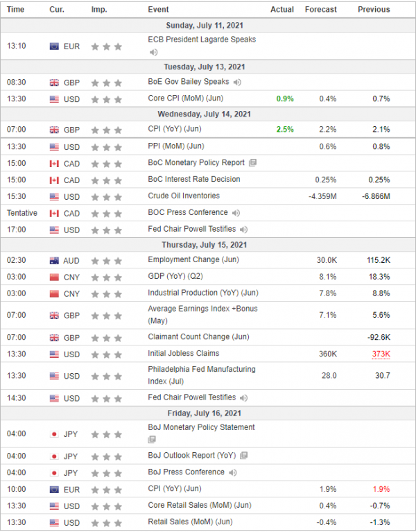This screenshot has height=532, width=416.
Task: Open report icon under BoJ Monetary Policy Statement
Action: [x=152, y=440]
